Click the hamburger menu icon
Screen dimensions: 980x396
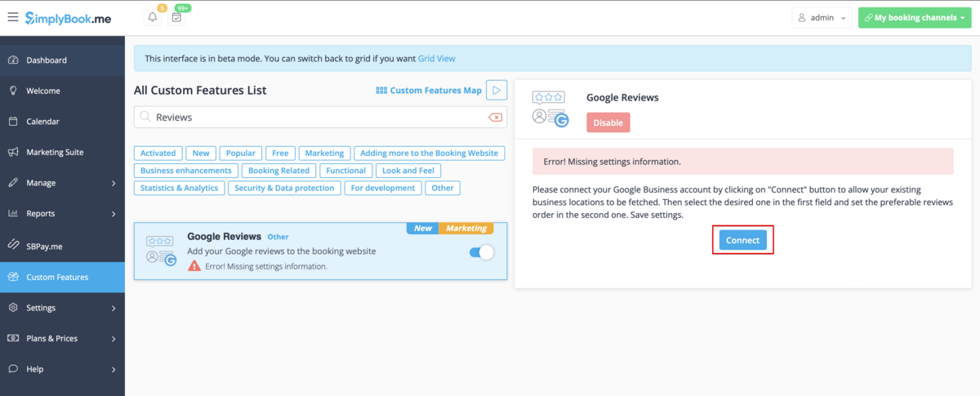pyautogui.click(x=12, y=17)
